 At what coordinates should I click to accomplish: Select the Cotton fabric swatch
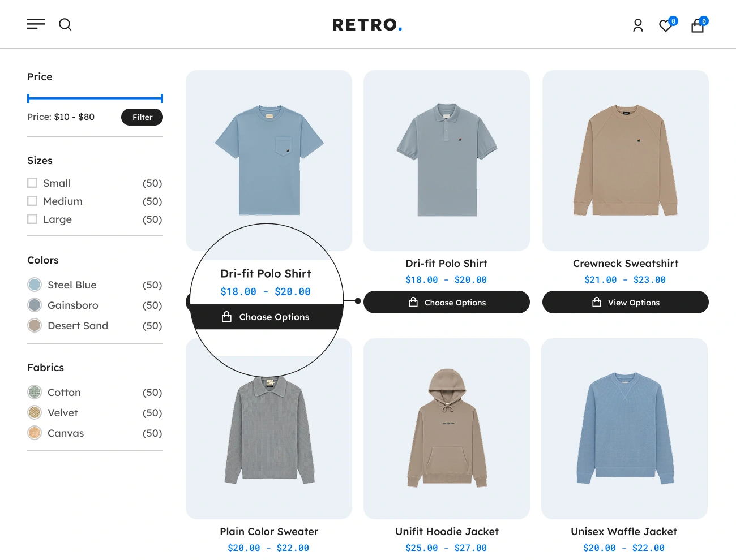click(35, 392)
